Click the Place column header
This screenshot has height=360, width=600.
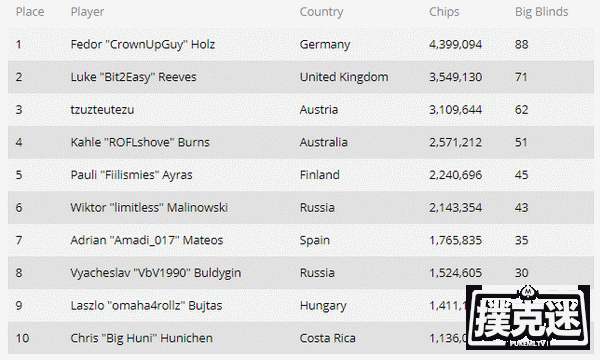30,12
